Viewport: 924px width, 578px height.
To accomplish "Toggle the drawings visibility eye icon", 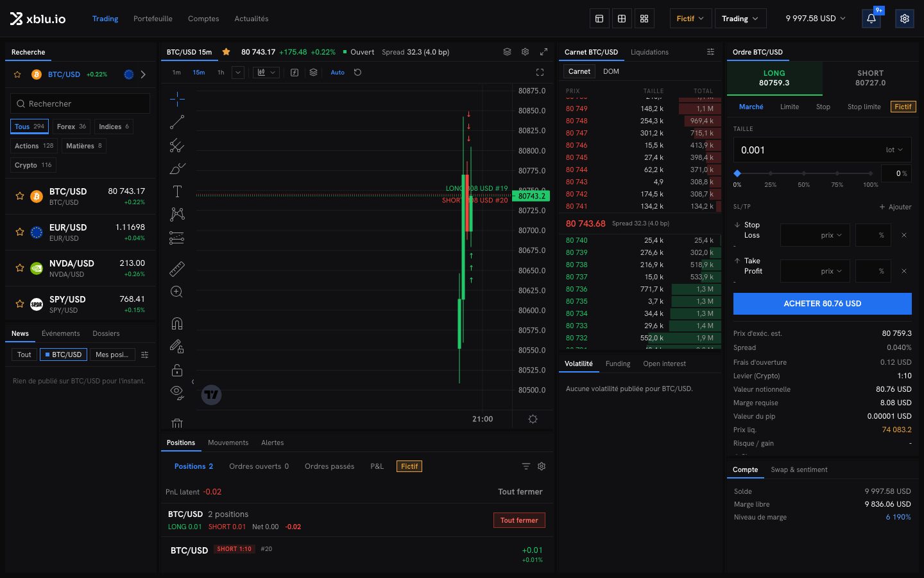I will pyautogui.click(x=177, y=392).
